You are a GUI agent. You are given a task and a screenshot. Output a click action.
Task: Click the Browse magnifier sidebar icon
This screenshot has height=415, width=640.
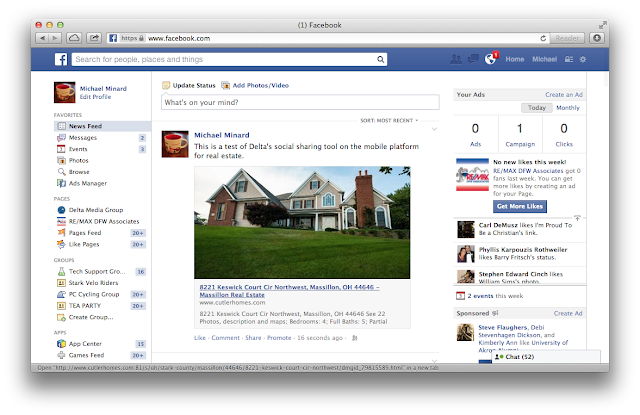pos(61,172)
